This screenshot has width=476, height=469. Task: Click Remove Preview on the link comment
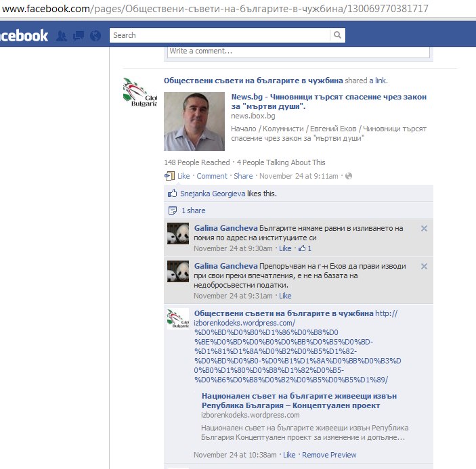[x=329, y=455]
